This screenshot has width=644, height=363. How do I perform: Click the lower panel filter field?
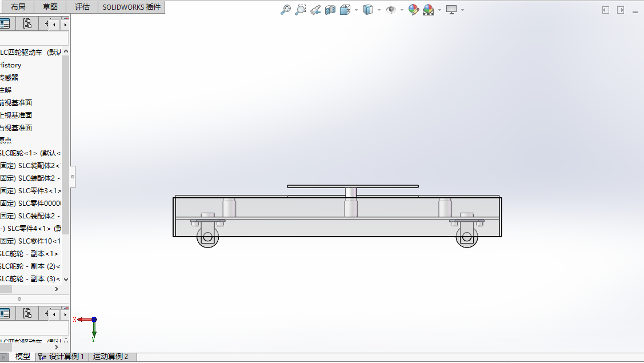(x=34, y=329)
